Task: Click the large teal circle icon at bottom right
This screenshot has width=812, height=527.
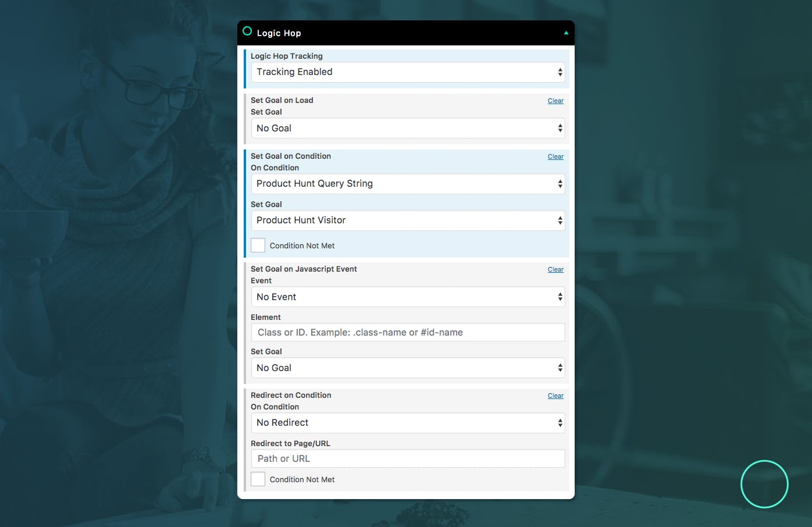Action: (x=764, y=484)
